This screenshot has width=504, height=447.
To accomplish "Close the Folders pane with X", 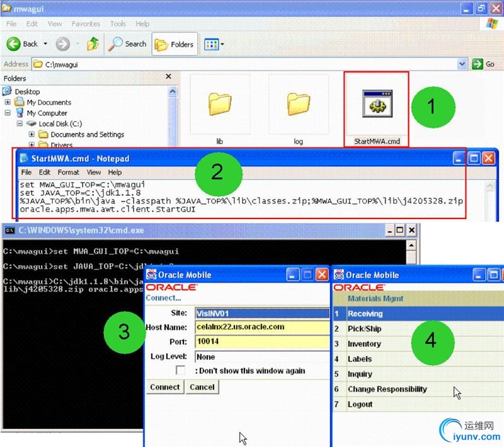I will tap(168, 76).
